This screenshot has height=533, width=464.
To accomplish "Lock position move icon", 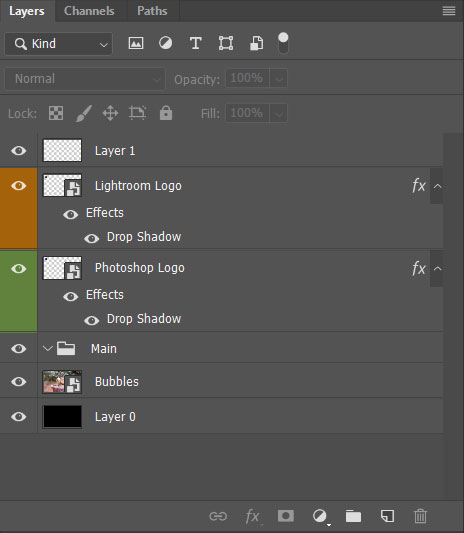I will pos(110,113).
